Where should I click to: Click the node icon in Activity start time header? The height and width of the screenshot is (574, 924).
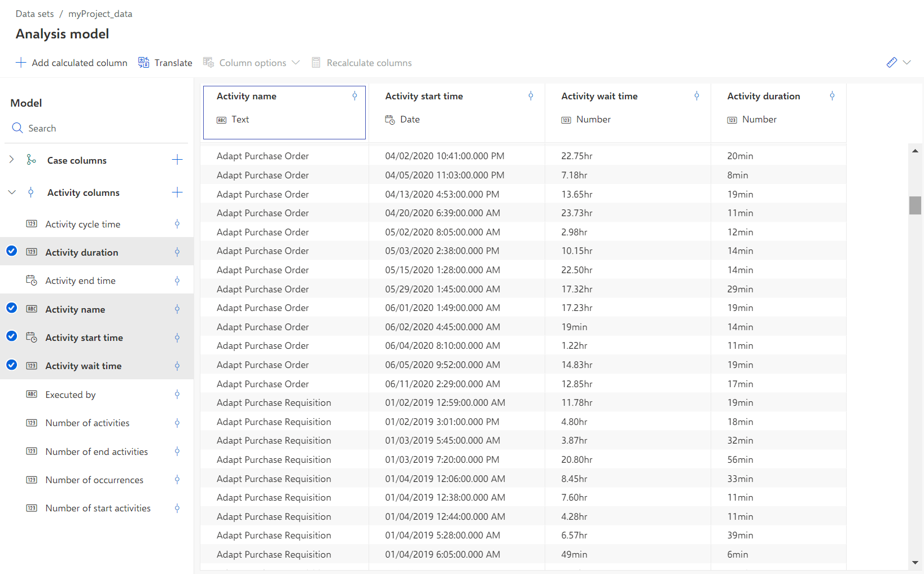(531, 96)
